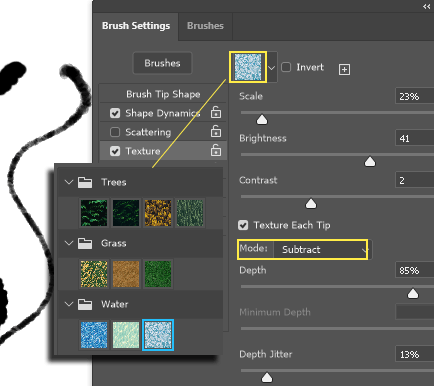Click the Water group label
The image size is (434, 386).
pos(115,304)
